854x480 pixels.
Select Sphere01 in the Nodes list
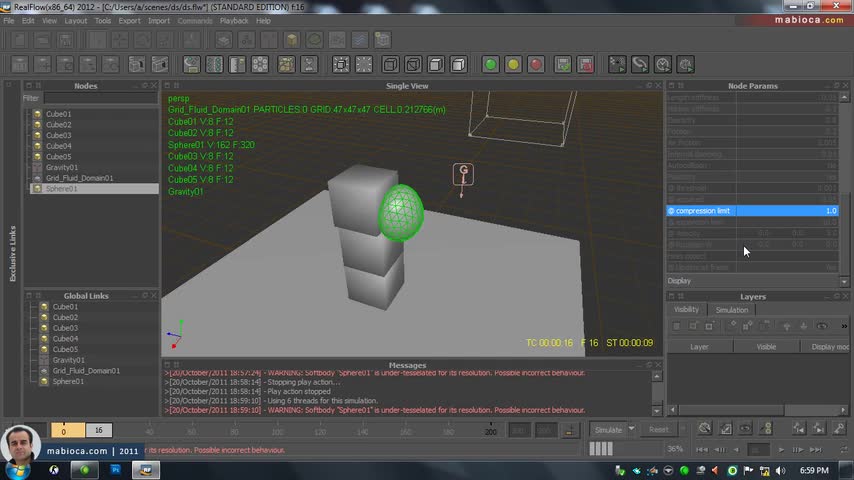(x=62, y=189)
